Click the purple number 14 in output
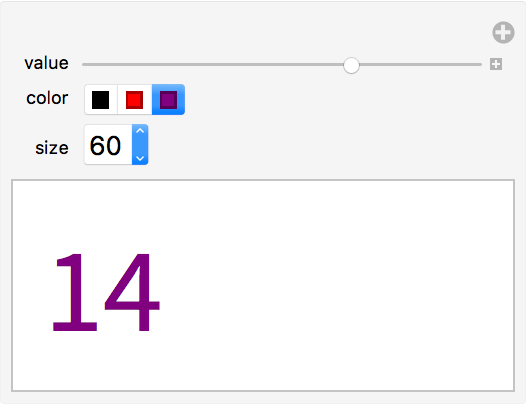The image size is (526, 406). tap(106, 292)
